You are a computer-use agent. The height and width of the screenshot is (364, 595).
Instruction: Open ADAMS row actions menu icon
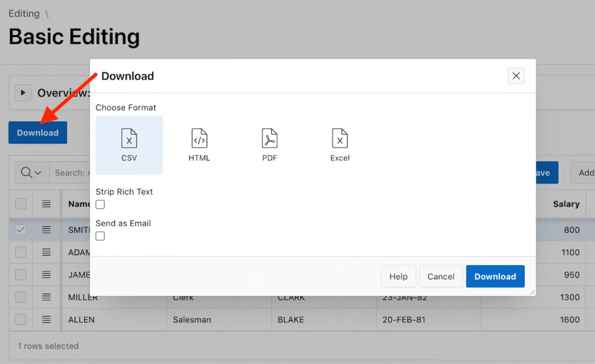46,252
